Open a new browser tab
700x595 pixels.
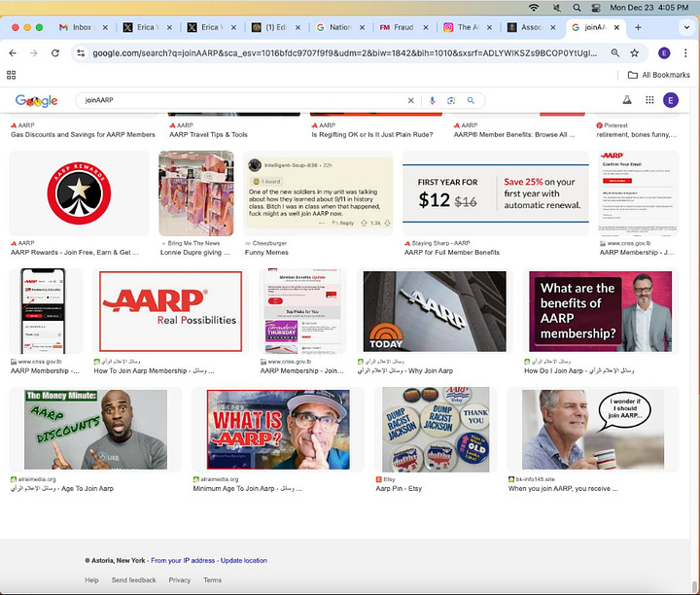(638, 27)
